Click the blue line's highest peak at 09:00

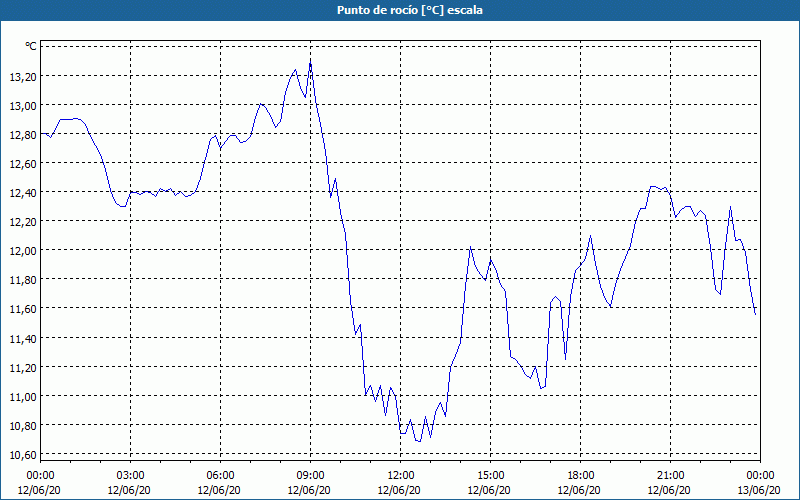coord(310,61)
